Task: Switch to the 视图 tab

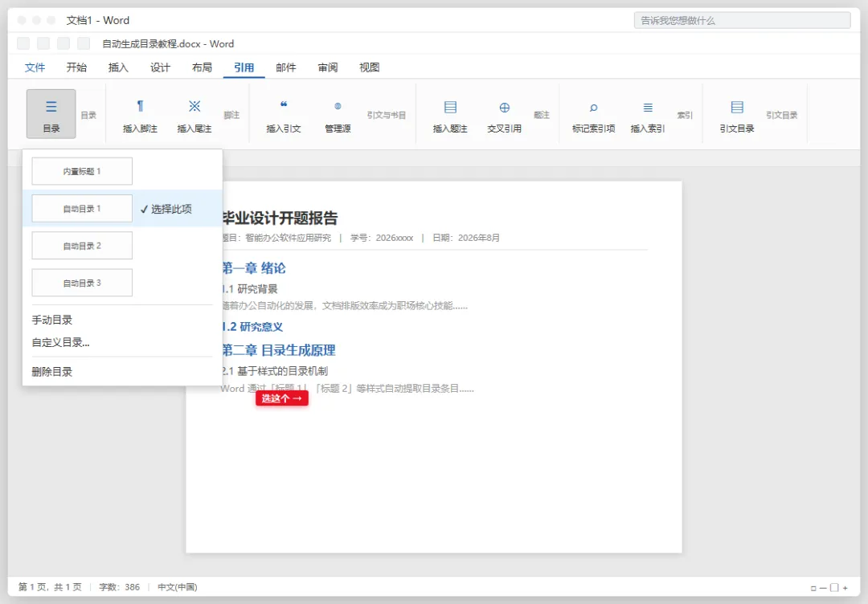Action: [x=369, y=67]
